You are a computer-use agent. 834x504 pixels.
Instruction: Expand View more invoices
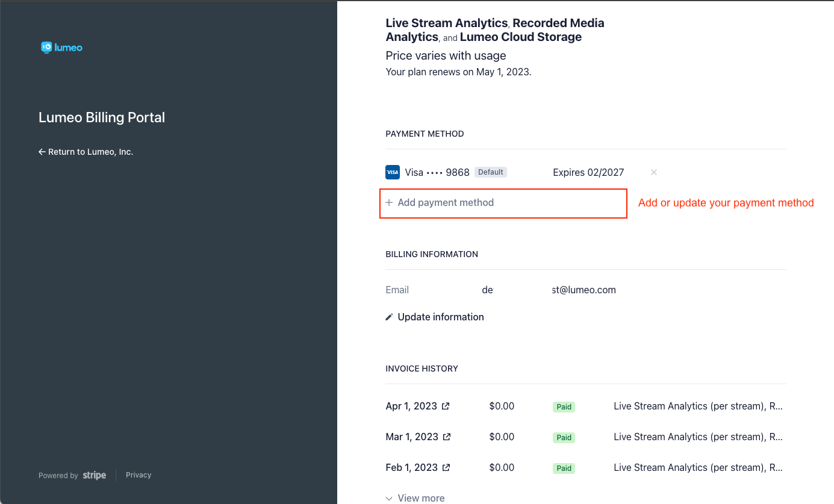tap(415, 498)
